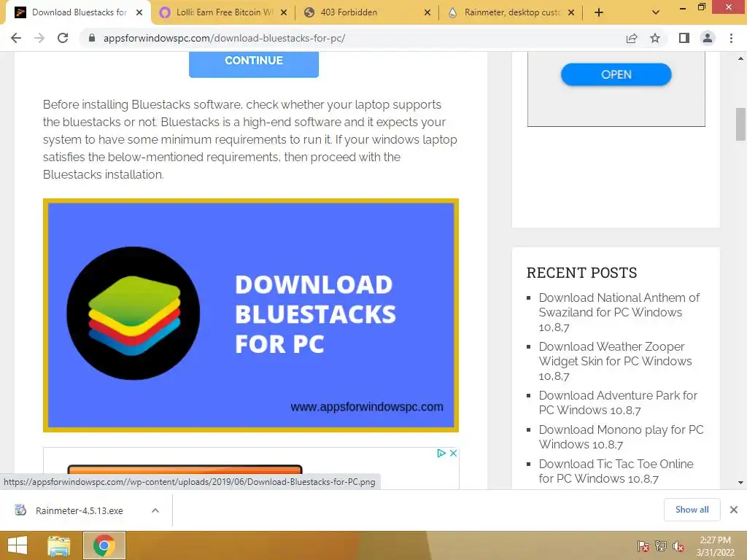Switch to the Rainmeter desktop customization tab

pyautogui.click(x=511, y=13)
